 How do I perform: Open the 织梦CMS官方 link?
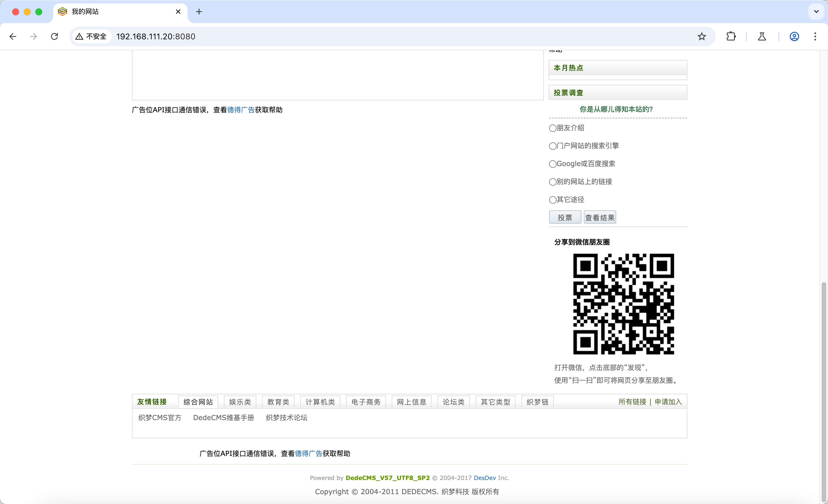pos(160,418)
